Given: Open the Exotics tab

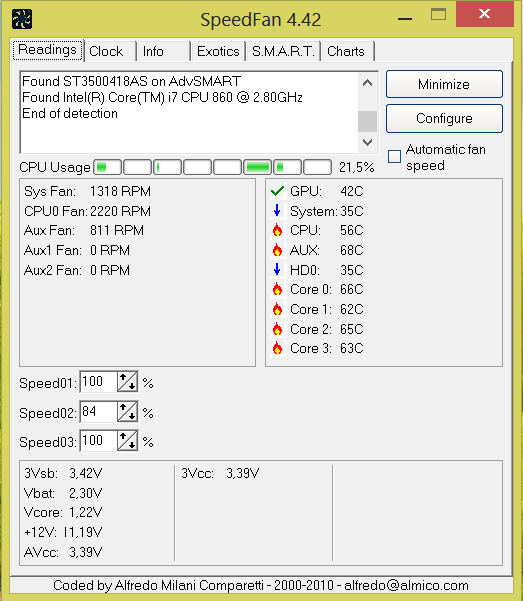Looking at the screenshot, I should click(x=218, y=51).
